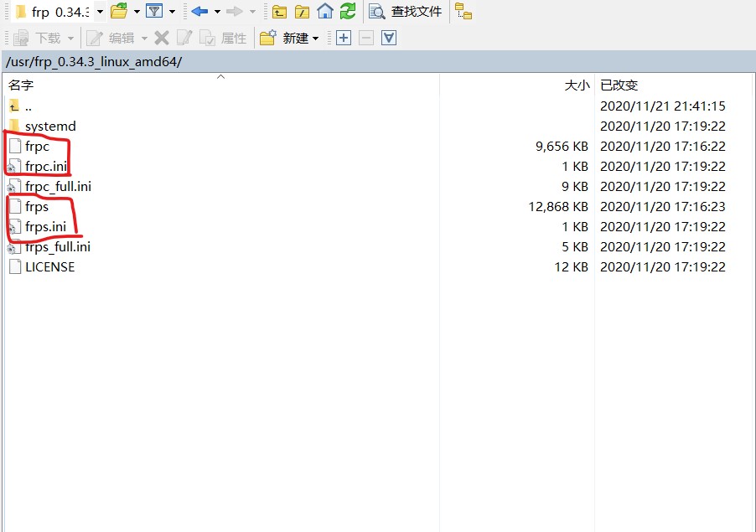The height and width of the screenshot is (532, 756).
Task: Expand the back history dropdown arrow
Action: [217, 12]
